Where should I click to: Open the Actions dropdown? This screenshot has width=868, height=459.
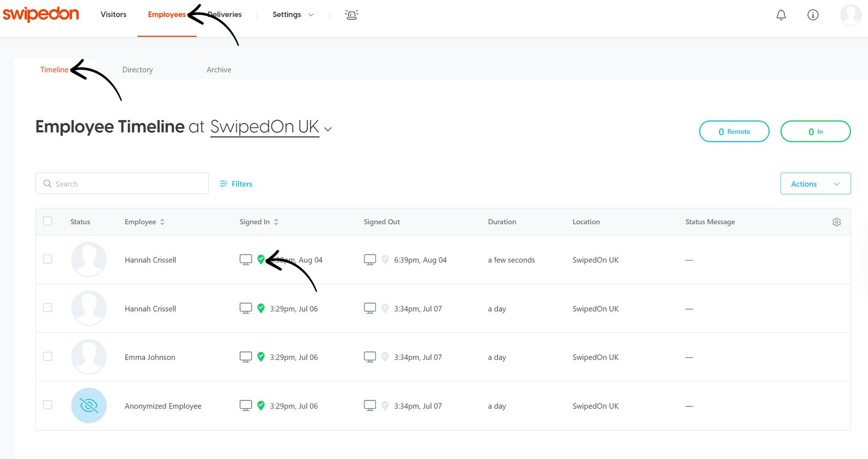point(815,184)
